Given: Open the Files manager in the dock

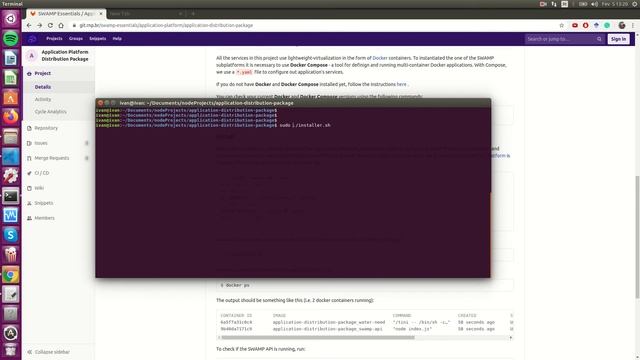Looking at the screenshot, I should 11,137.
